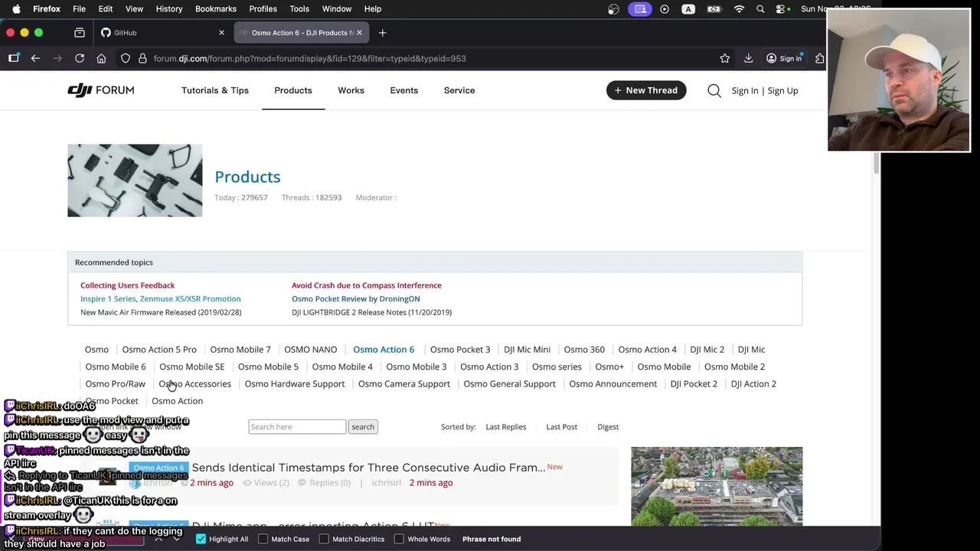
Task: Open the Apple menu
Action: point(15,9)
